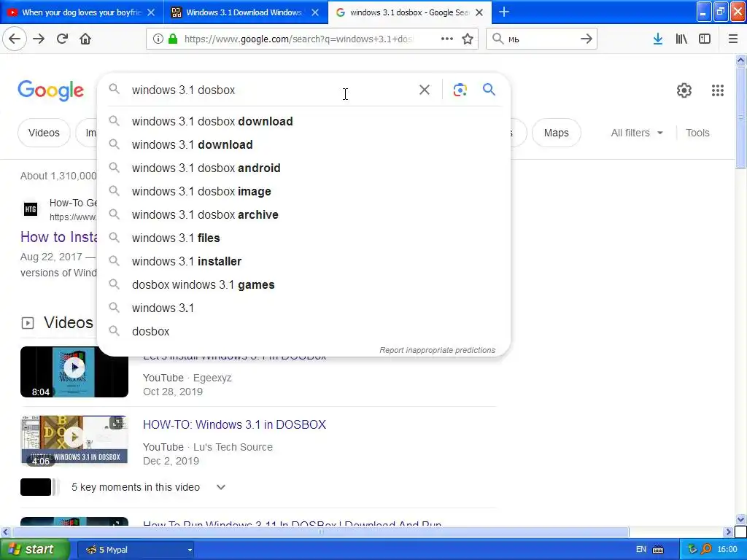This screenshot has width=747, height=560.
Task: Open the Windows Start menu
Action: (35, 549)
